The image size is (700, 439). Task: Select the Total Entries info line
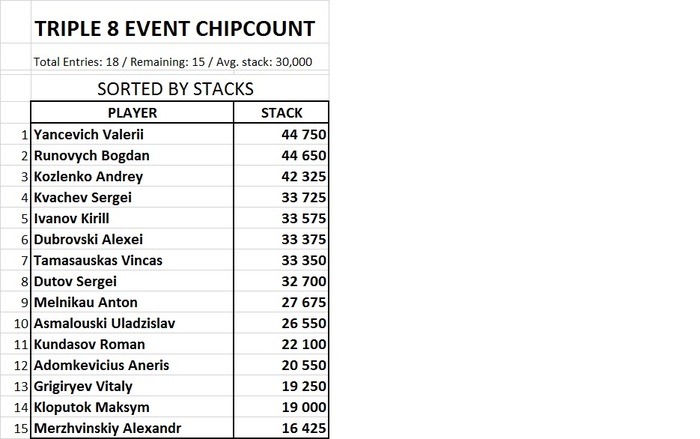coord(173,61)
